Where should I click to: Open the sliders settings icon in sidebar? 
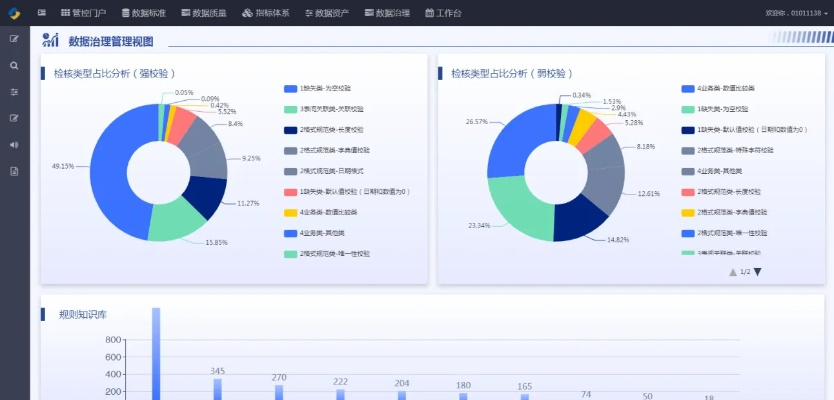click(14, 91)
